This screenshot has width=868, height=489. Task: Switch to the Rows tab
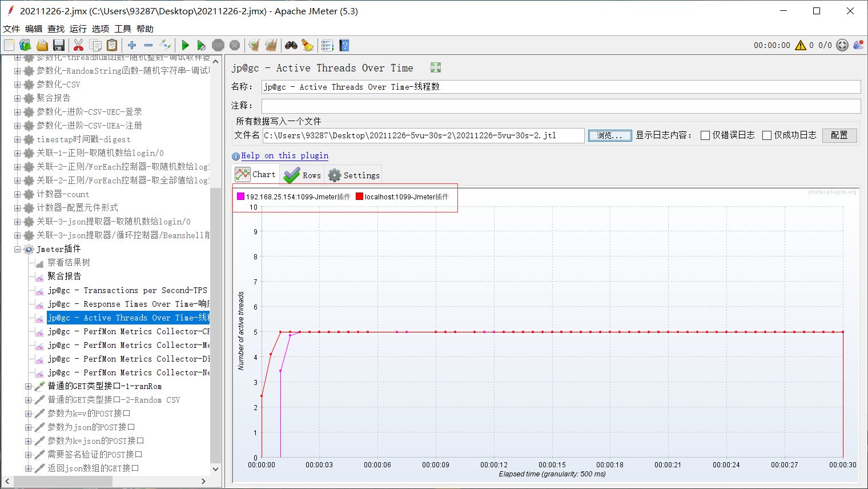pyautogui.click(x=302, y=175)
